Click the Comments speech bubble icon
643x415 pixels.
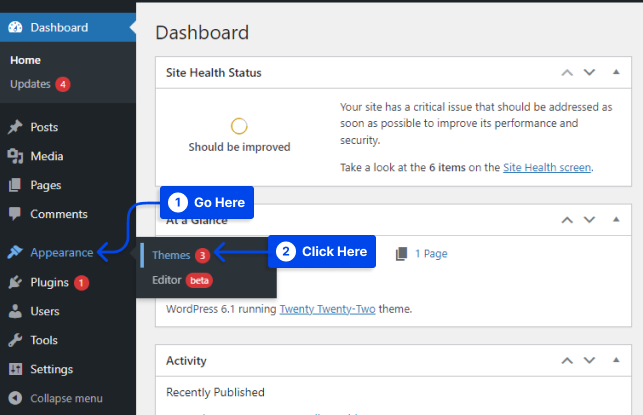click(x=15, y=214)
